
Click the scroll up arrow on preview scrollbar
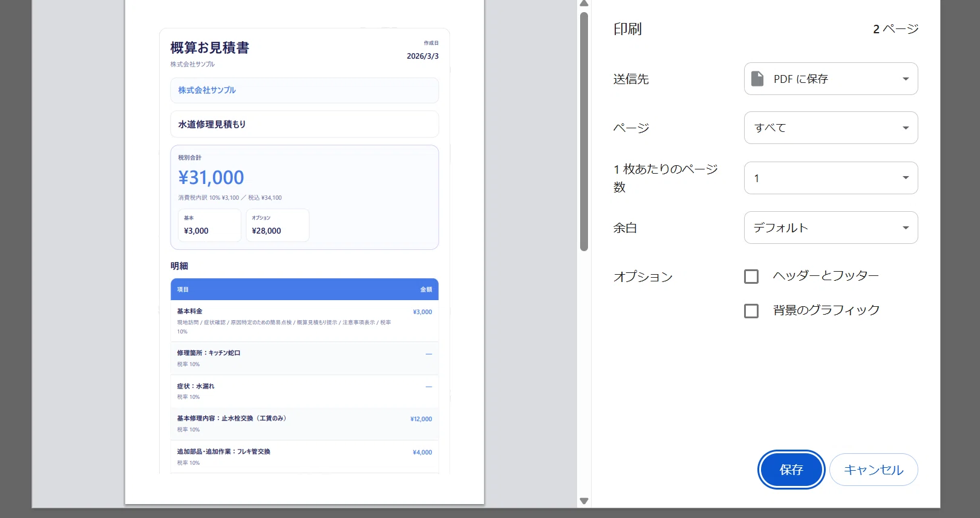click(x=584, y=4)
